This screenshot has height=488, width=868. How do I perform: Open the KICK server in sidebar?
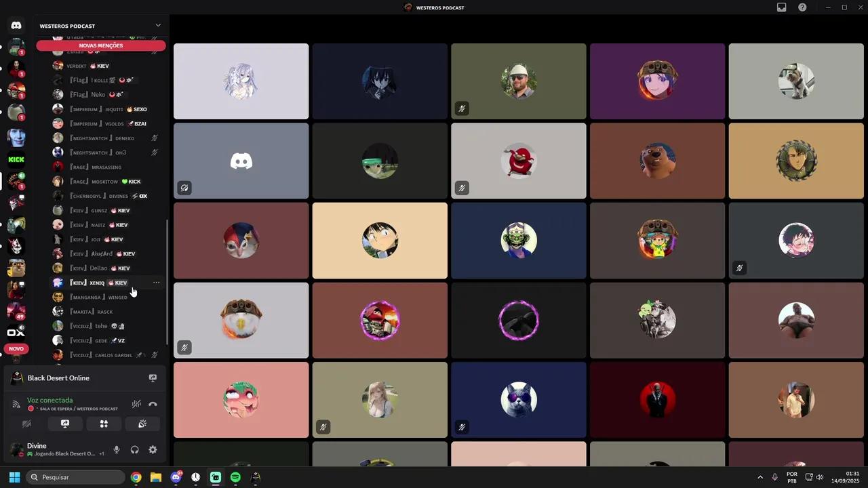(x=16, y=159)
